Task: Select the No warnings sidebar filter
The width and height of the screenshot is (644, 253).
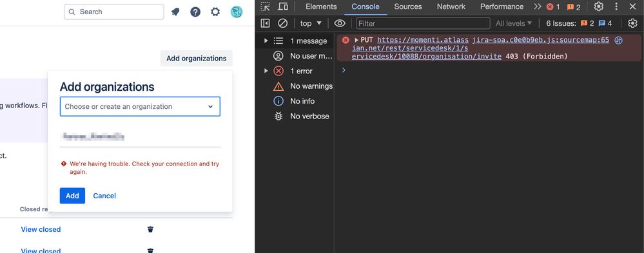Action: 303,86
